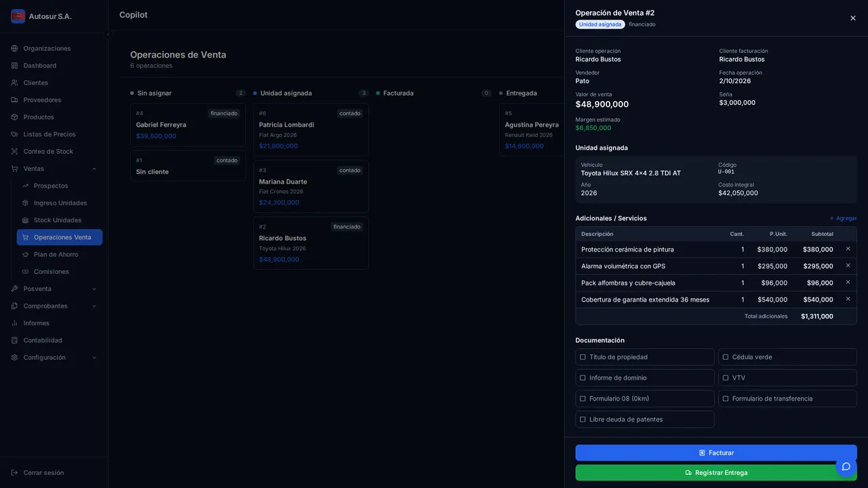The height and width of the screenshot is (488, 868).
Task: Open the Prospectos submenu item
Action: [60, 186]
